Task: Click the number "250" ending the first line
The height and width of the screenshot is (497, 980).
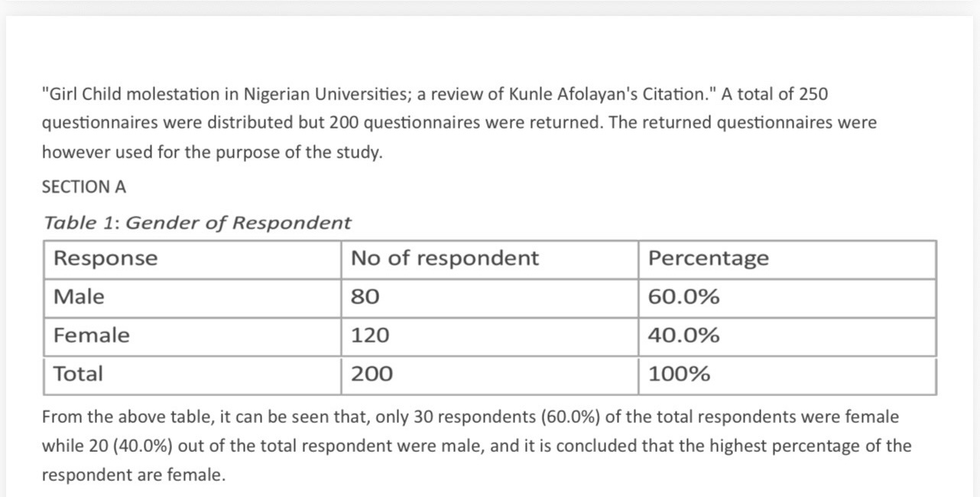Action: click(x=813, y=94)
